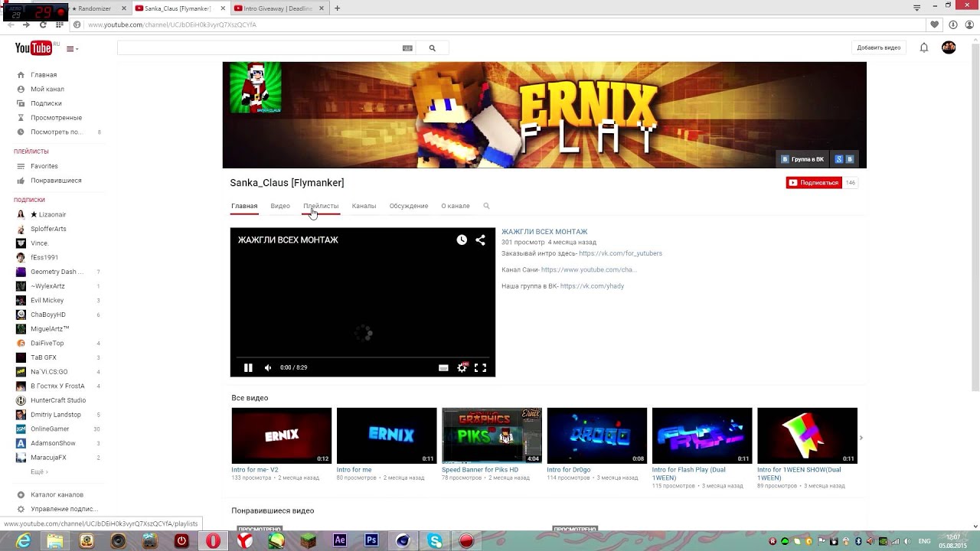
Task: Open the ЖАЖГЛИ ВСЕХ МОНТАЖ title link
Action: 544,232
